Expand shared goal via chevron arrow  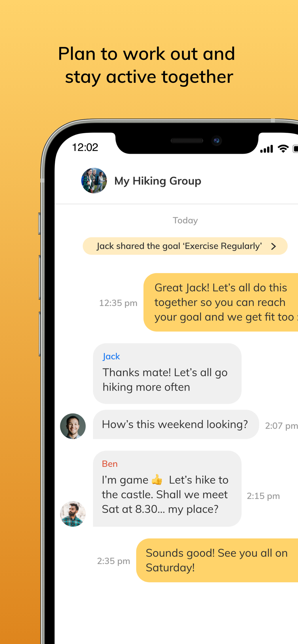273,246
